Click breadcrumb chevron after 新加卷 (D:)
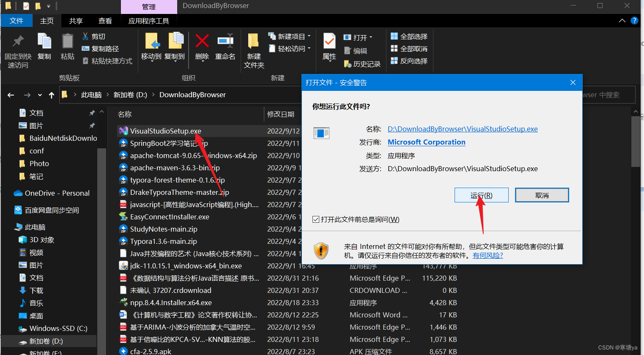The height and width of the screenshot is (355, 644). coord(153,95)
